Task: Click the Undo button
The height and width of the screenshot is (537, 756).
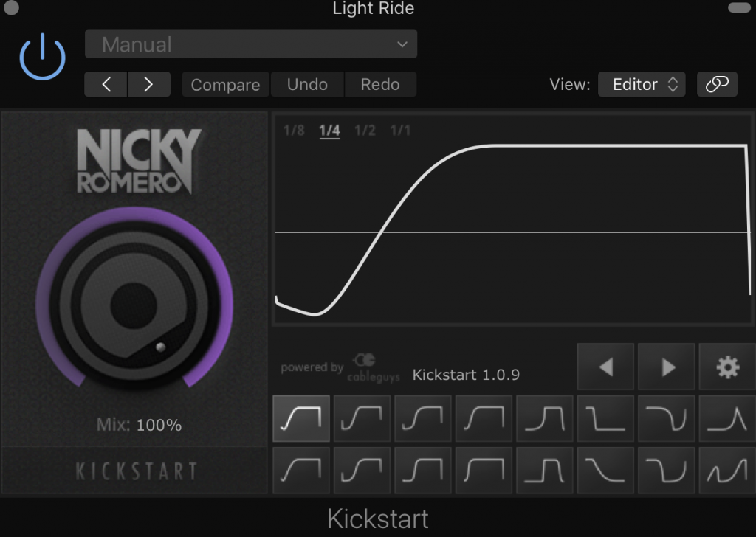Action: pyautogui.click(x=307, y=84)
